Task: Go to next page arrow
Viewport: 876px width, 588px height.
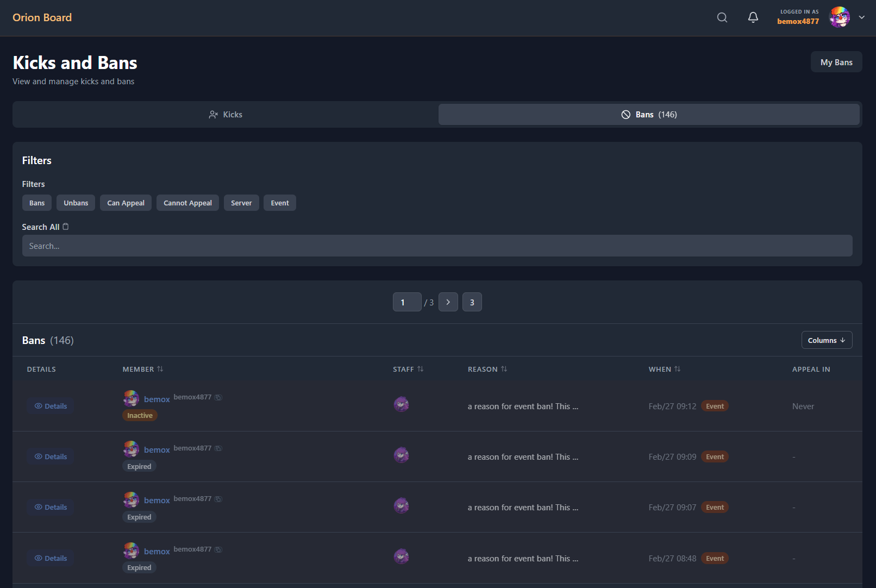Action: pos(448,302)
